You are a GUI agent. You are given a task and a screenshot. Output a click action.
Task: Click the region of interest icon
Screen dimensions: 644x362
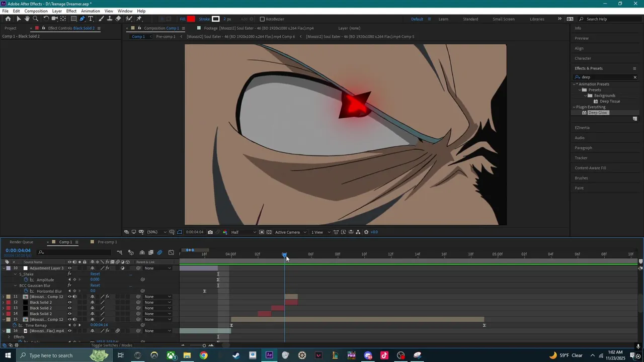(x=262, y=232)
